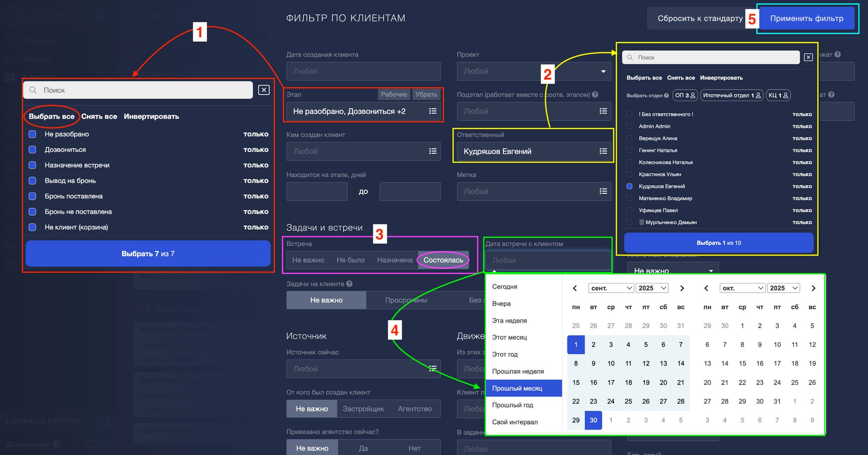Screen dimensions: 868x455
Task: Toggle the Дозвониться checkbox
Action: pyautogui.click(x=32, y=150)
